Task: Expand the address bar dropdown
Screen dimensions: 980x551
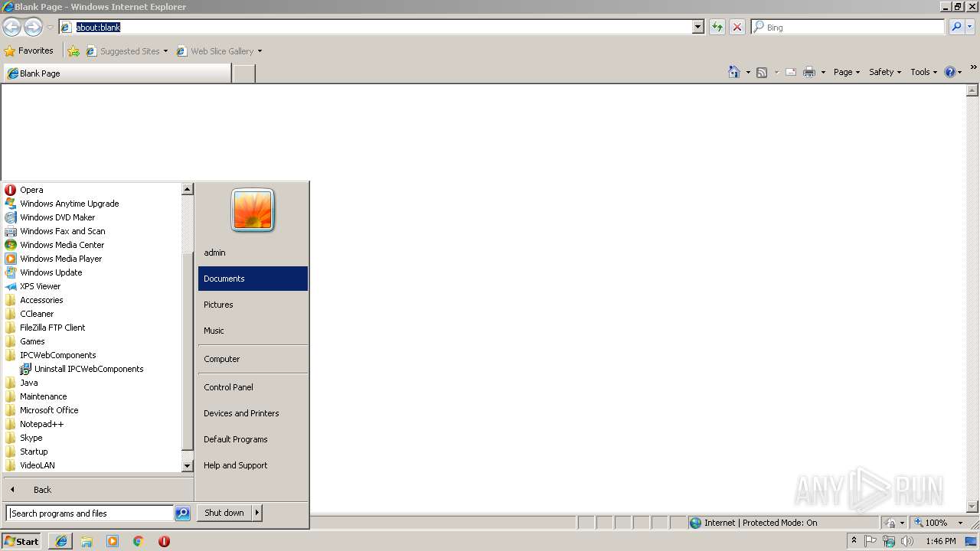Action: tap(698, 27)
